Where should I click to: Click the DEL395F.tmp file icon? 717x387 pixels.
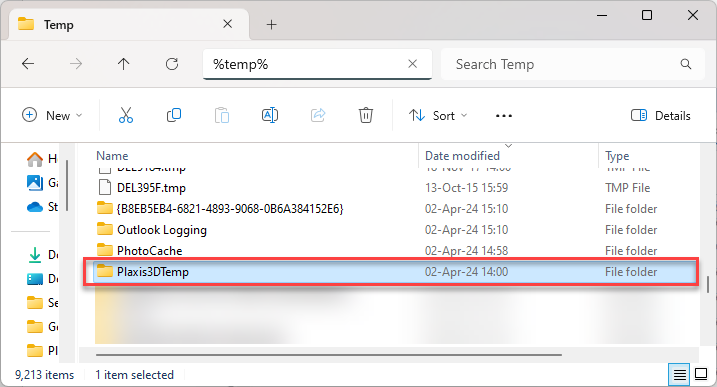tap(105, 188)
